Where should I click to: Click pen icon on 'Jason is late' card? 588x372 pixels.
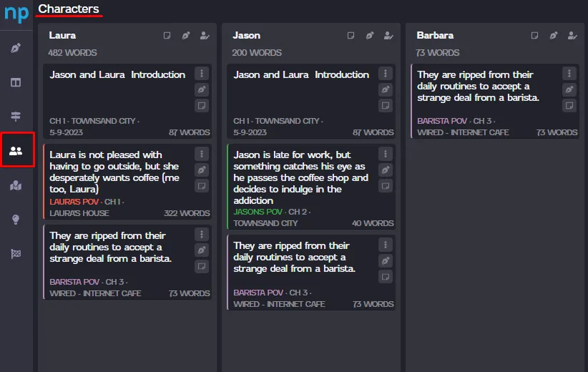pyautogui.click(x=385, y=170)
